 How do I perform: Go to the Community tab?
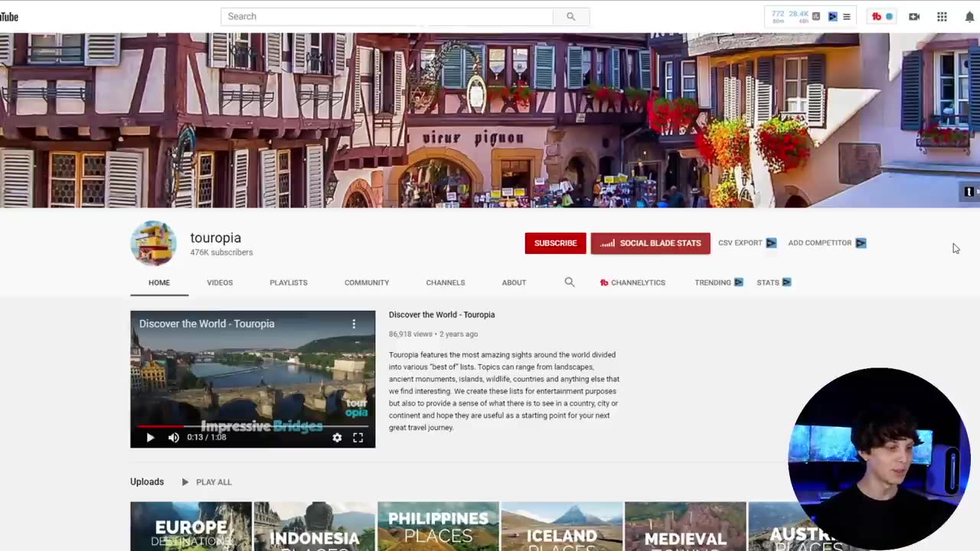pos(367,282)
